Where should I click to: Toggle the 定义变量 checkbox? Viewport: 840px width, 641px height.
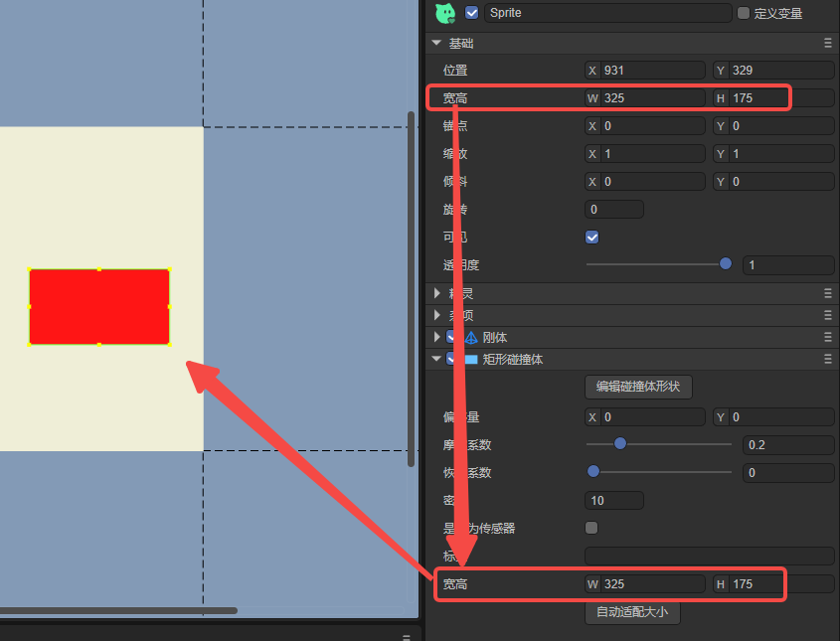point(744,13)
